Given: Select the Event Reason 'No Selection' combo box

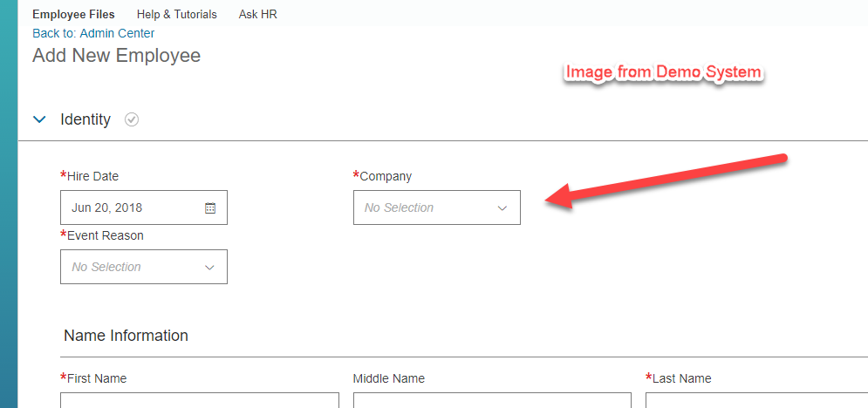Looking at the screenshot, I should [144, 267].
